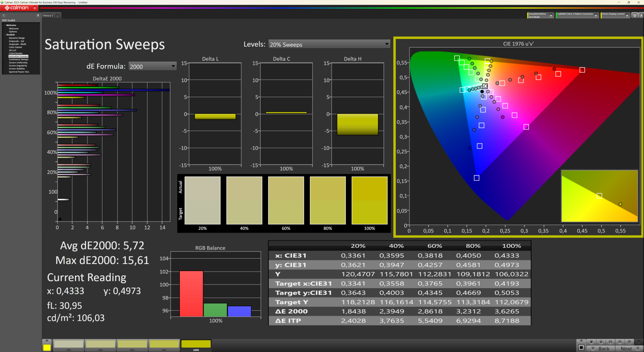Image resolution: width=644 pixels, height=352 pixels.
Task: Click the continuous read infinity icon
Action: coord(620,342)
